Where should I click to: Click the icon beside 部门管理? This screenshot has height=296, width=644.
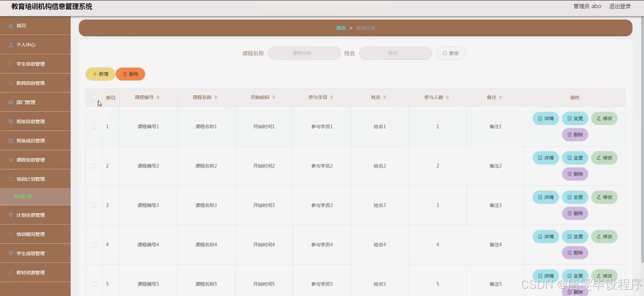(x=11, y=102)
